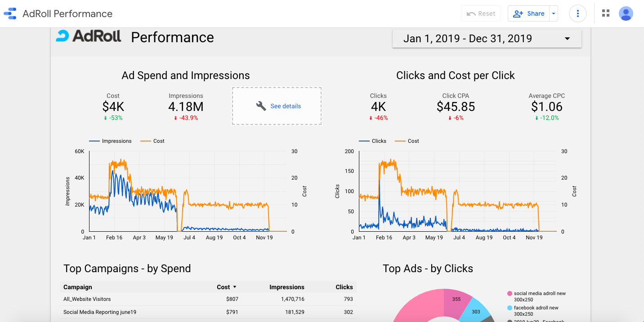This screenshot has height=322, width=644.
Task: Open the three-dot more options menu
Action: coord(577,13)
